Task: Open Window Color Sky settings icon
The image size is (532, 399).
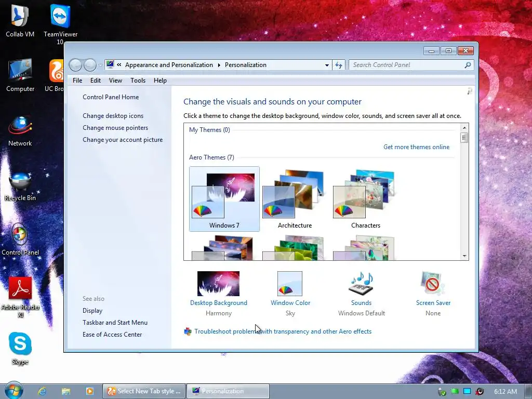Action: (290, 284)
